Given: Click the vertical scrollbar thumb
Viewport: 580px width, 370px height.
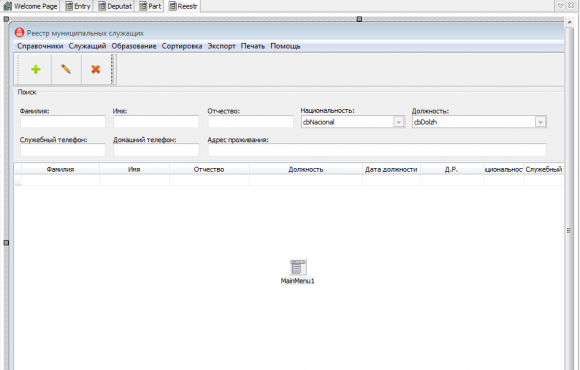Looking at the screenshot, I should pyautogui.click(x=569, y=230).
